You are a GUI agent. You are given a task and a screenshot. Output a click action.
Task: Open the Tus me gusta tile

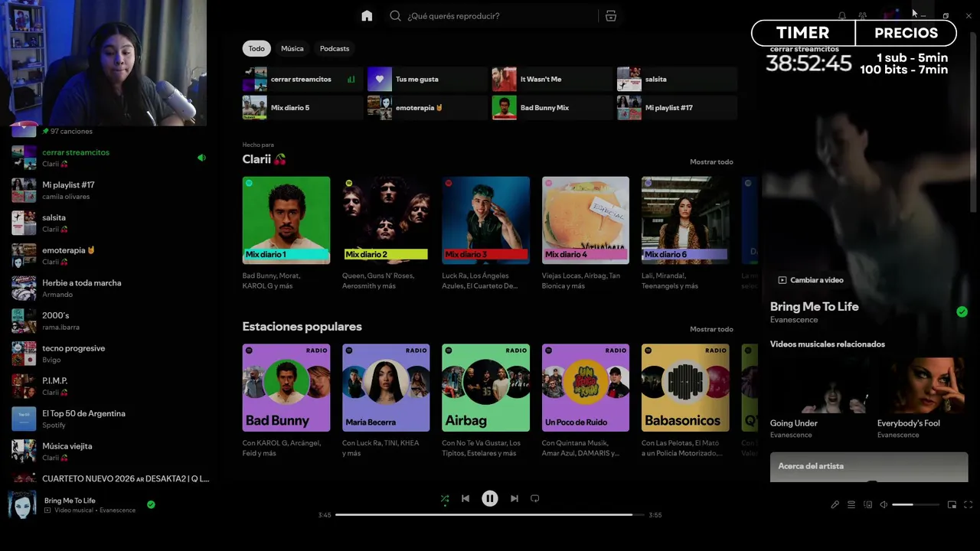(x=427, y=79)
